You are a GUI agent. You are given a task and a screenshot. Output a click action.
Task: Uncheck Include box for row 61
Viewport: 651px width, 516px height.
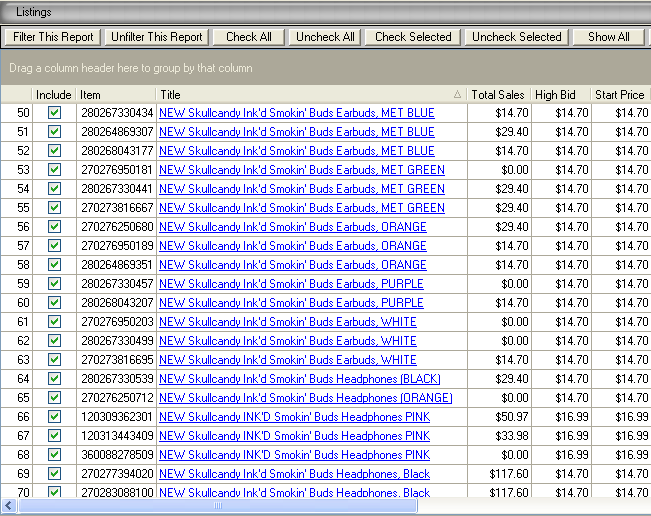(x=54, y=322)
